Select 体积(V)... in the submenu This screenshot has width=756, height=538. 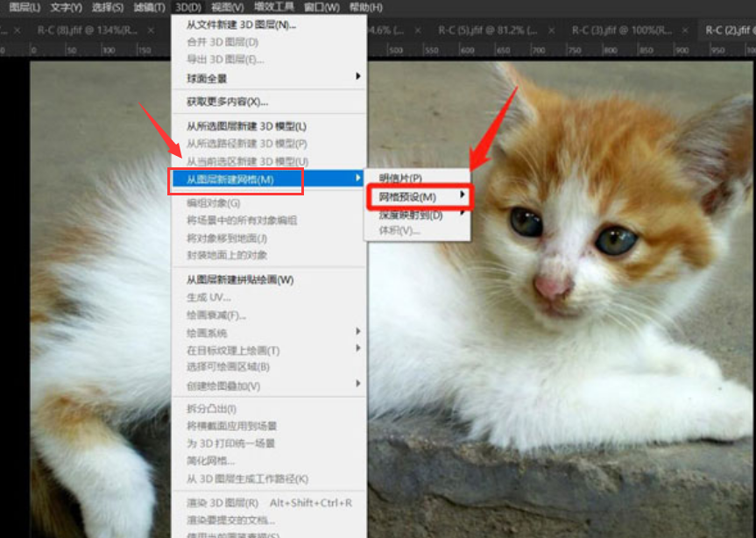point(418,230)
